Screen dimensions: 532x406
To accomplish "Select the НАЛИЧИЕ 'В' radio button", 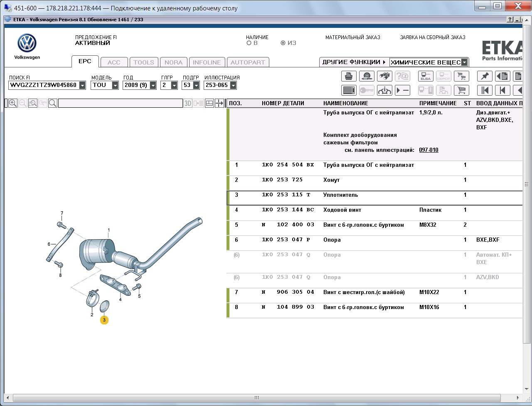I will coord(249,43).
